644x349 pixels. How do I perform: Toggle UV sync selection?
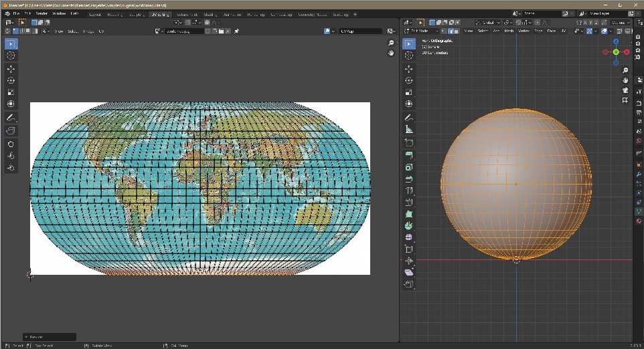pyautogui.click(x=8, y=31)
